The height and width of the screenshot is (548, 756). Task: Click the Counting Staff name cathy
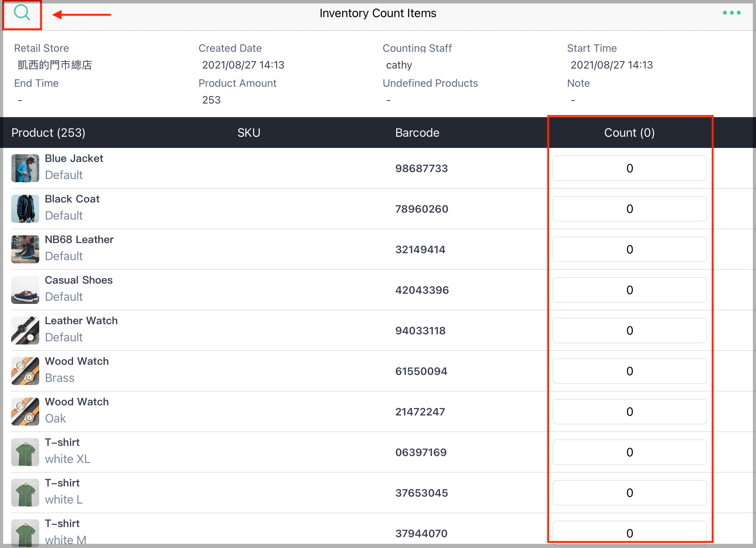(399, 65)
